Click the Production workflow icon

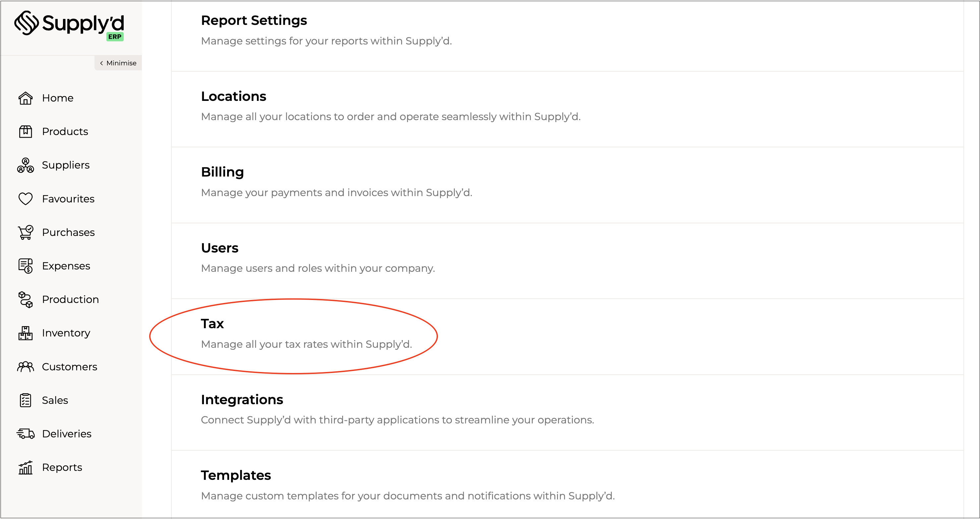26,299
